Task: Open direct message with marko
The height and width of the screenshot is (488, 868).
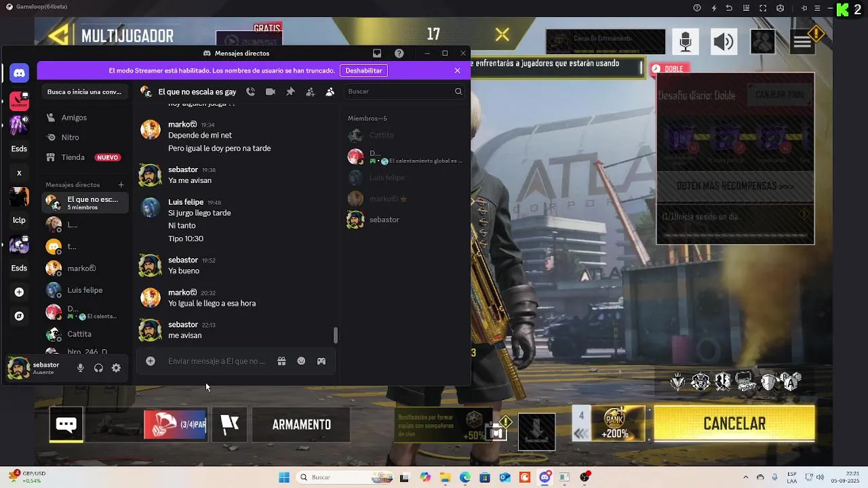Action: click(x=85, y=268)
